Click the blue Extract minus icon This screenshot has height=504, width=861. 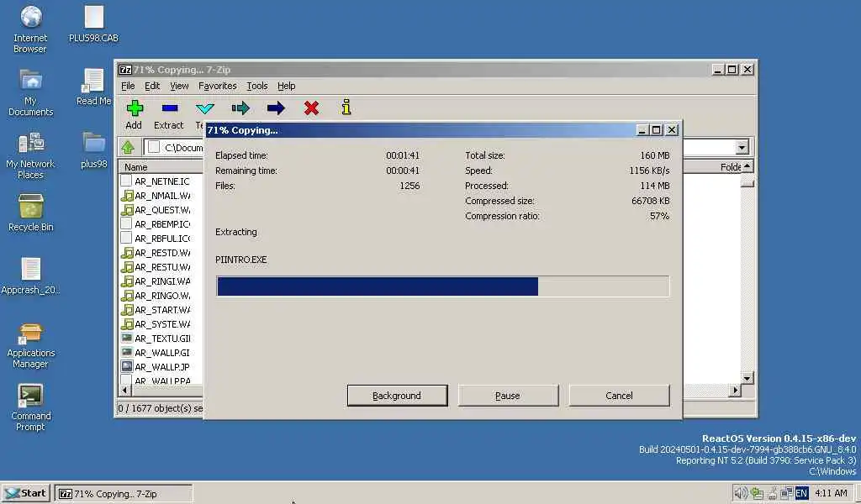tap(170, 108)
